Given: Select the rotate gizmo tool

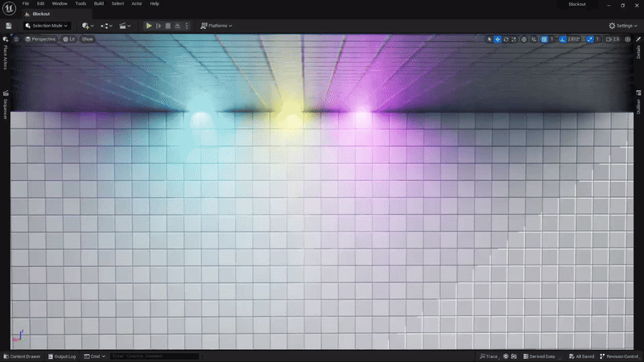Looking at the screenshot, I should [506, 39].
